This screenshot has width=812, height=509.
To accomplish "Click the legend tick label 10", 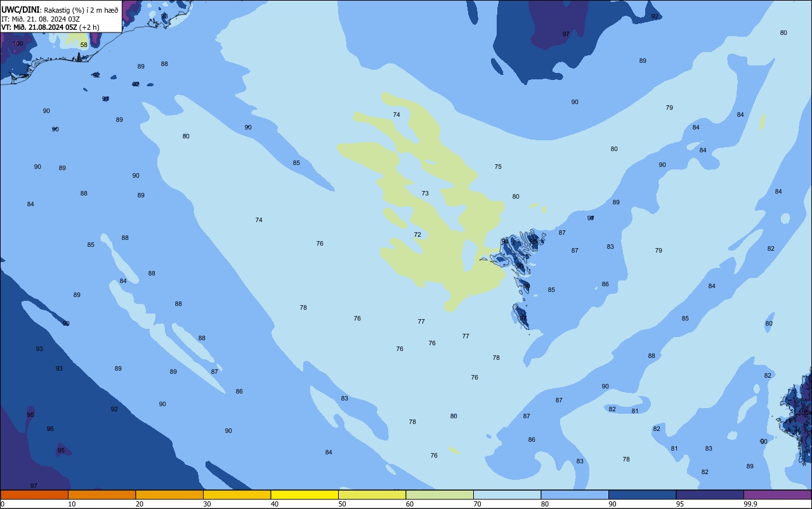I will coord(72,504).
